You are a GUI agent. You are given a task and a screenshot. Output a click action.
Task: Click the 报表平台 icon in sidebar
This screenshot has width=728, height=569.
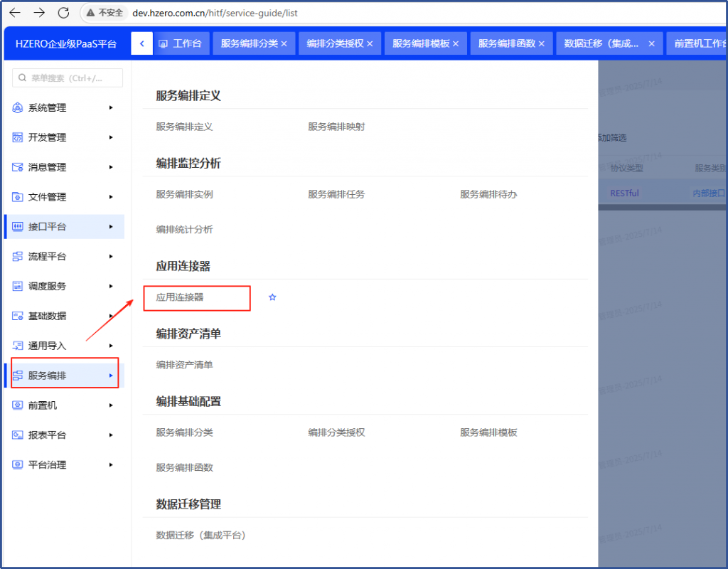pos(18,435)
